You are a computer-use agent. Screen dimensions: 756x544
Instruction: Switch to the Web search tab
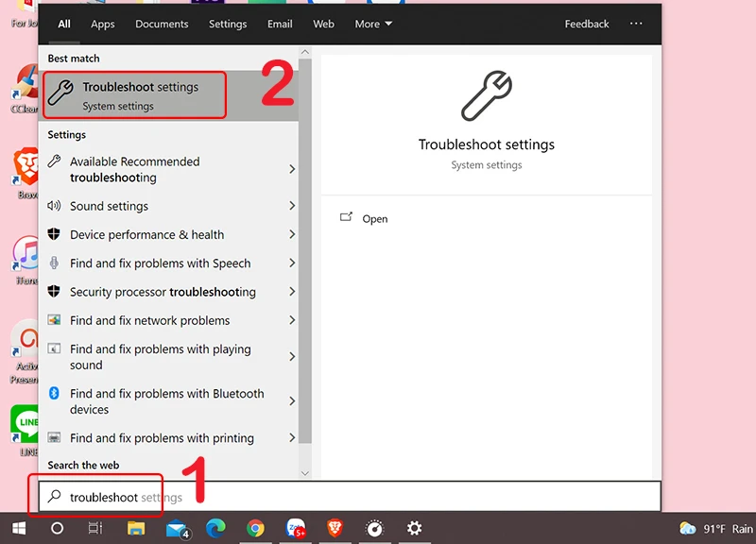click(323, 24)
